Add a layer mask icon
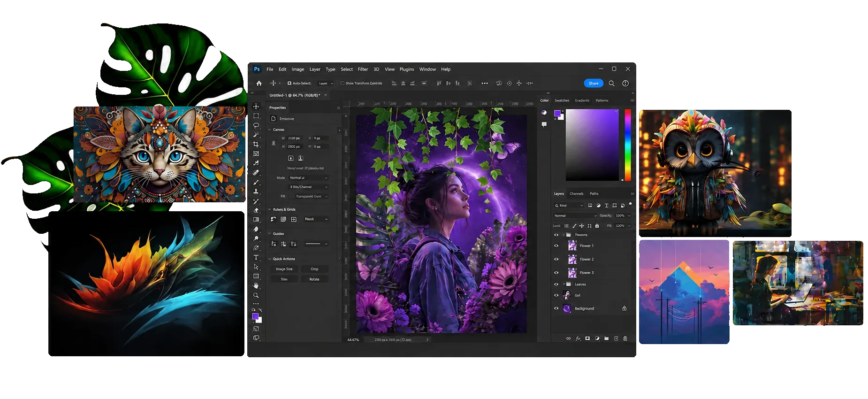868x399 pixels. point(587,338)
